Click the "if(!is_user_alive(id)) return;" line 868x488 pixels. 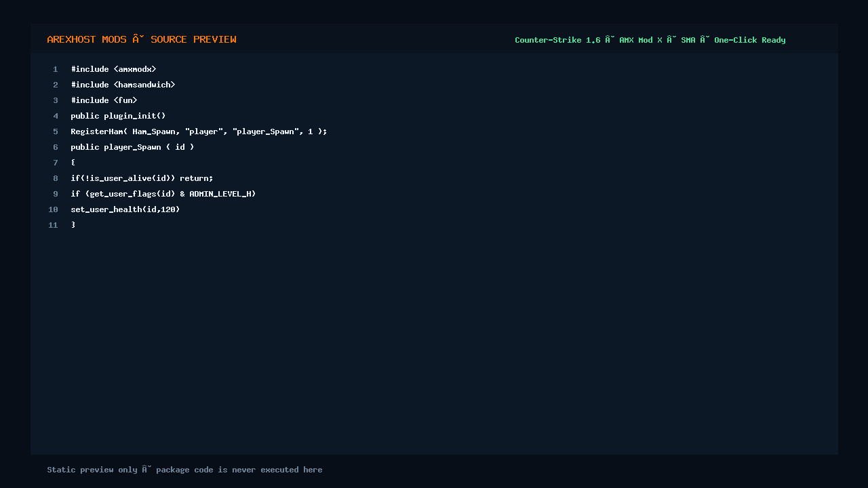click(142, 178)
